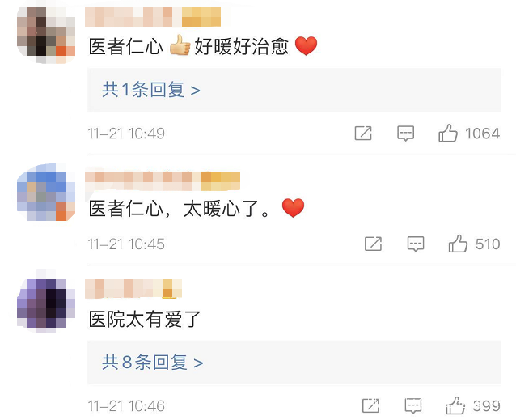The image size is (516, 420).
Task: Click the 11-21 10:49 timestamp
Action: [x=126, y=134]
